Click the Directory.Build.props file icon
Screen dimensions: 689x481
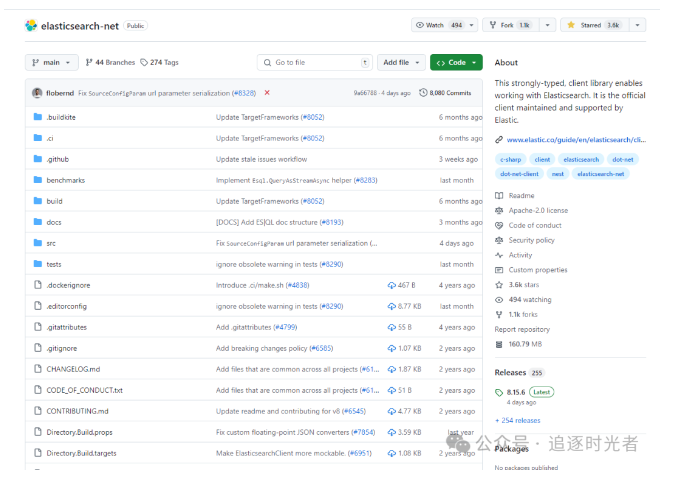[38, 432]
